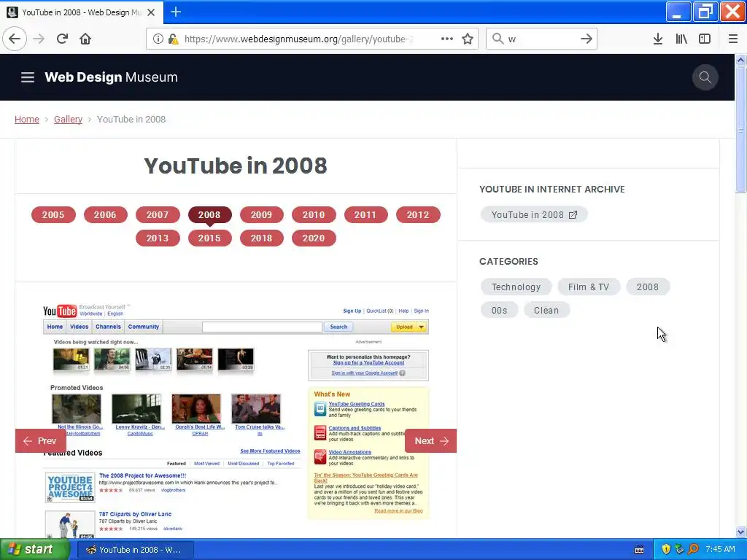Click the site search magnifier button
This screenshot has height=560, width=747.
(705, 77)
